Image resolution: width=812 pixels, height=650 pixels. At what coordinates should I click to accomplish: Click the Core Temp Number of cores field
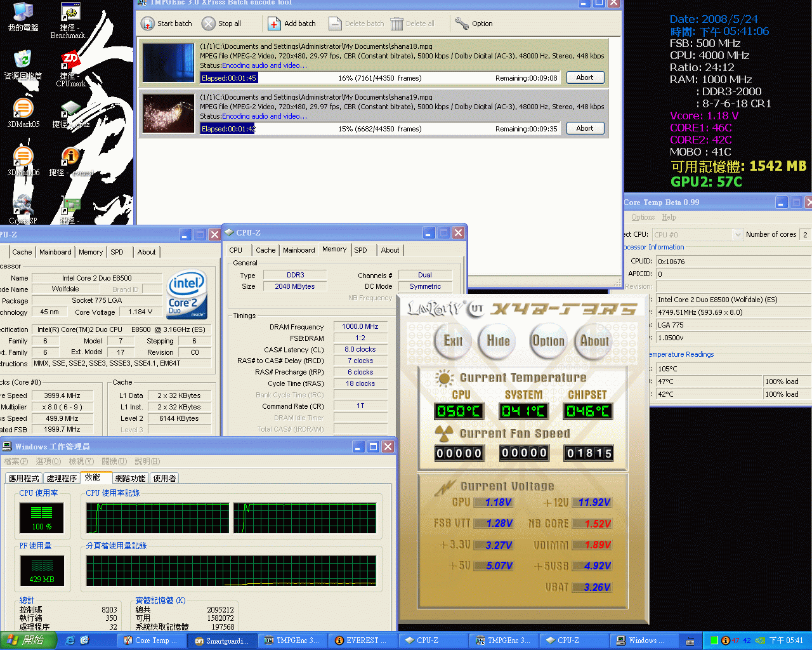click(805, 234)
